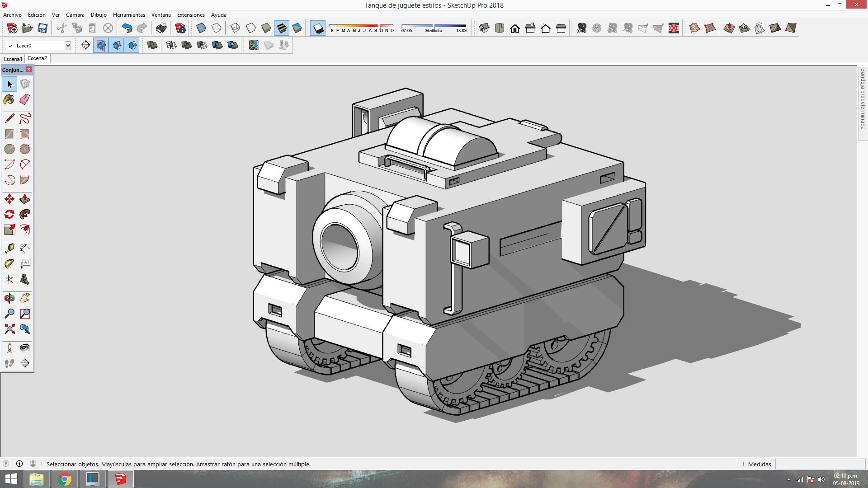Activate the Scale tool

tap(9, 230)
